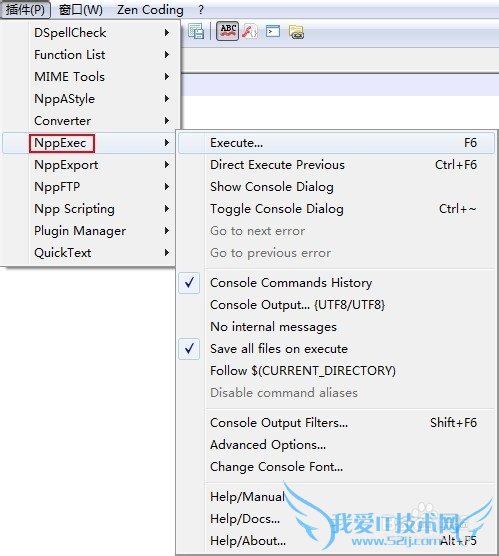The height and width of the screenshot is (556, 499).
Task: Select the Function List label
Action: tap(70, 55)
